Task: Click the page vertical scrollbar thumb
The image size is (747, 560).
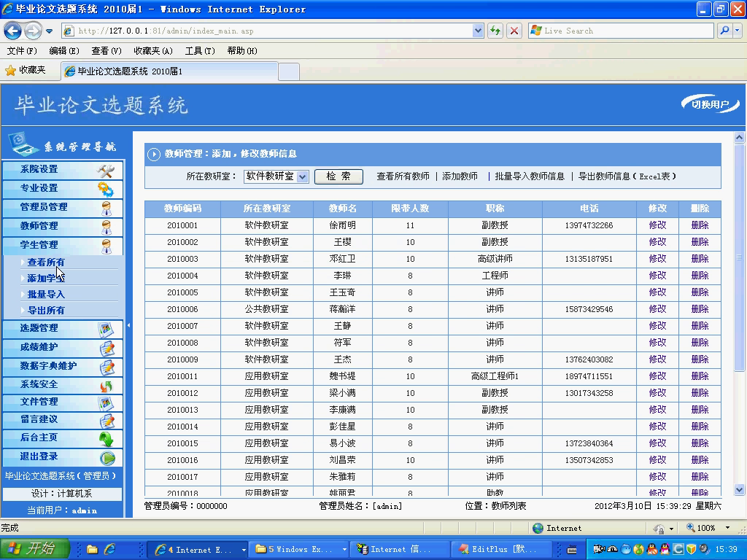Action: [x=739, y=257]
